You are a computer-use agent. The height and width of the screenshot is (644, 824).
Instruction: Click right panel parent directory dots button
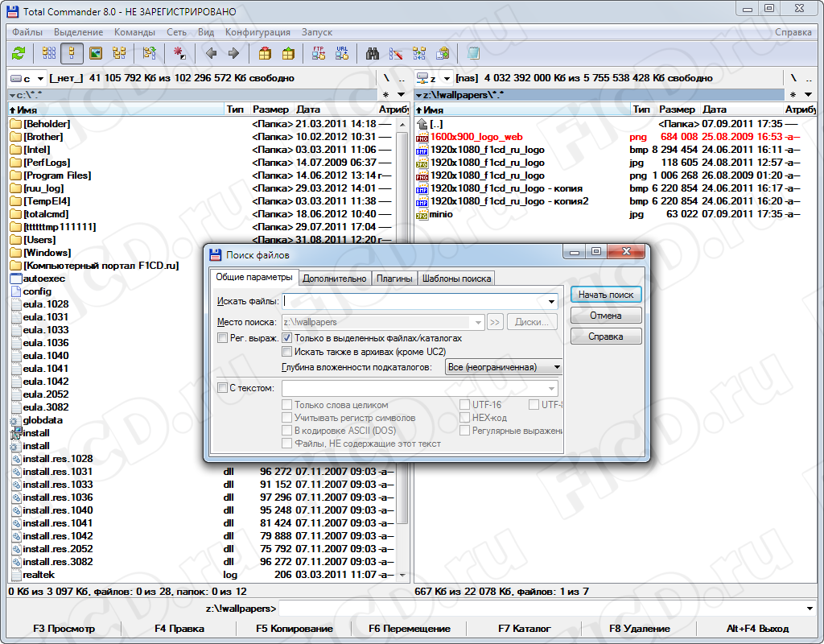pyautogui.click(x=809, y=78)
